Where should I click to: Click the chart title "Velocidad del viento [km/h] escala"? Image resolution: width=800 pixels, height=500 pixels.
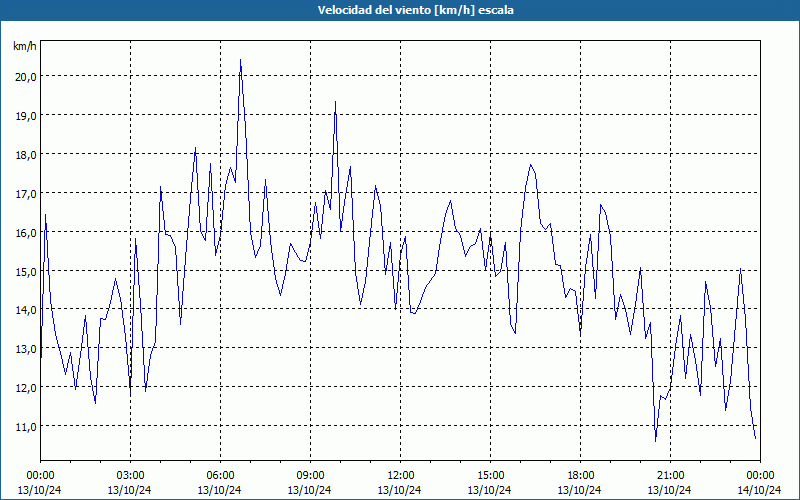[415, 10]
